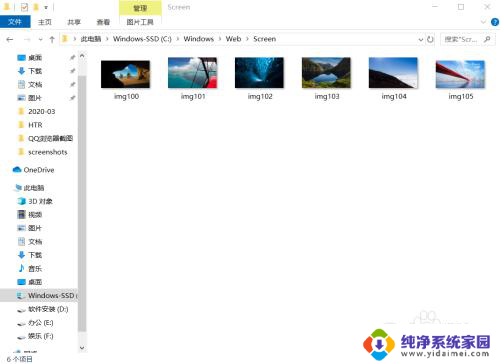Viewport: 500px width, 364px height.
Task: Select the 管理 contextual tab
Action: (140, 8)
